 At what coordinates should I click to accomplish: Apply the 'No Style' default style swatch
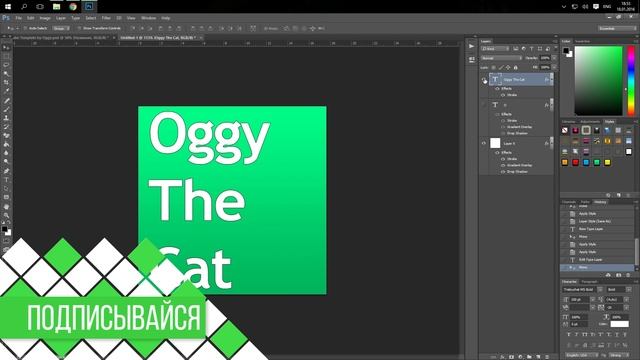(x=564, y=130)
